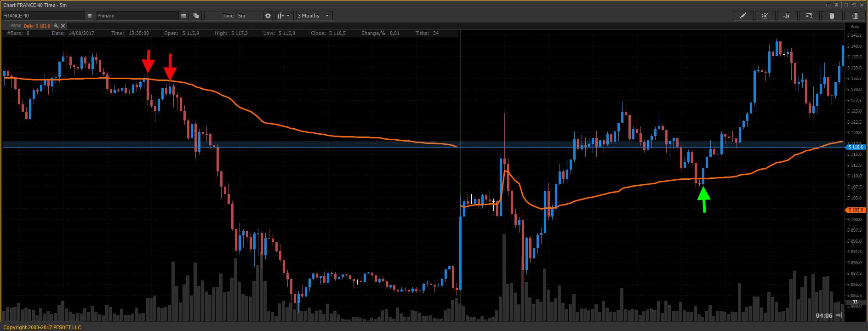The image size is (868, 331).
Task: Click the overlay windows icon next to Primary
Action: click(x=196, y=16)
